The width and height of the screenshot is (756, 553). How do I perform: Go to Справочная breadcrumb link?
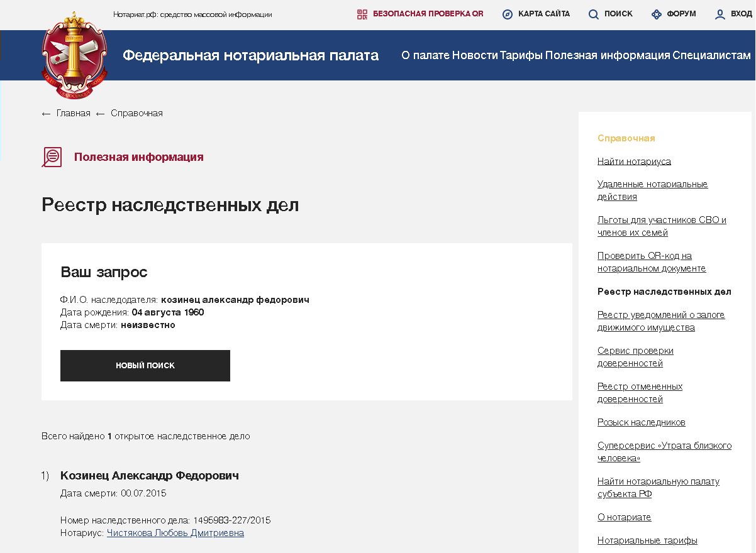pyautogui.click(x=136, y=113)
